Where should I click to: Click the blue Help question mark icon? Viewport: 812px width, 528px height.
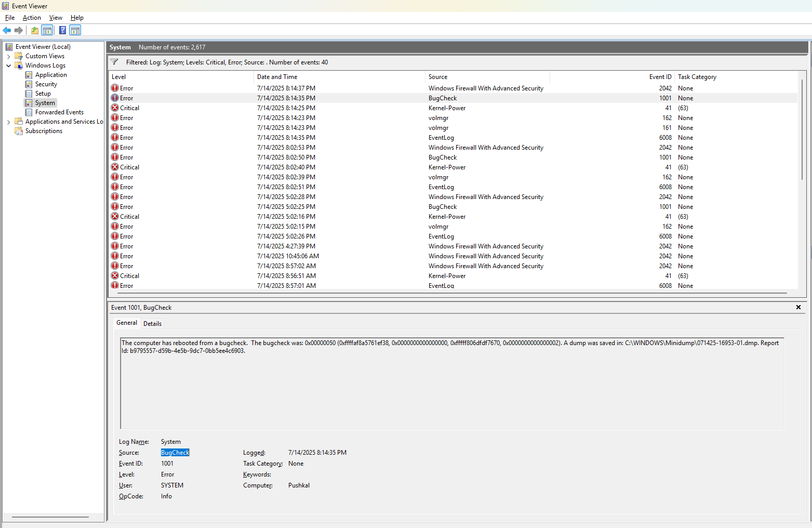(62, 30)
